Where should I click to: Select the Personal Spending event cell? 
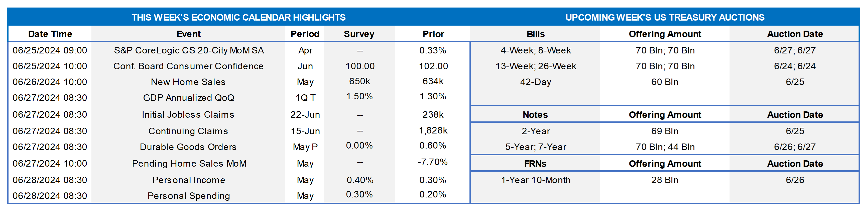click(189, 196)
